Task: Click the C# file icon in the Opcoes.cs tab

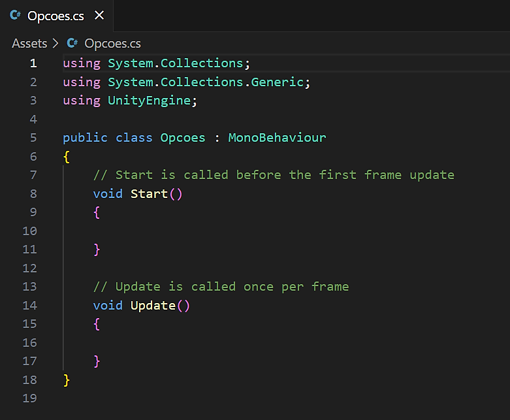Action: [16, 16]
